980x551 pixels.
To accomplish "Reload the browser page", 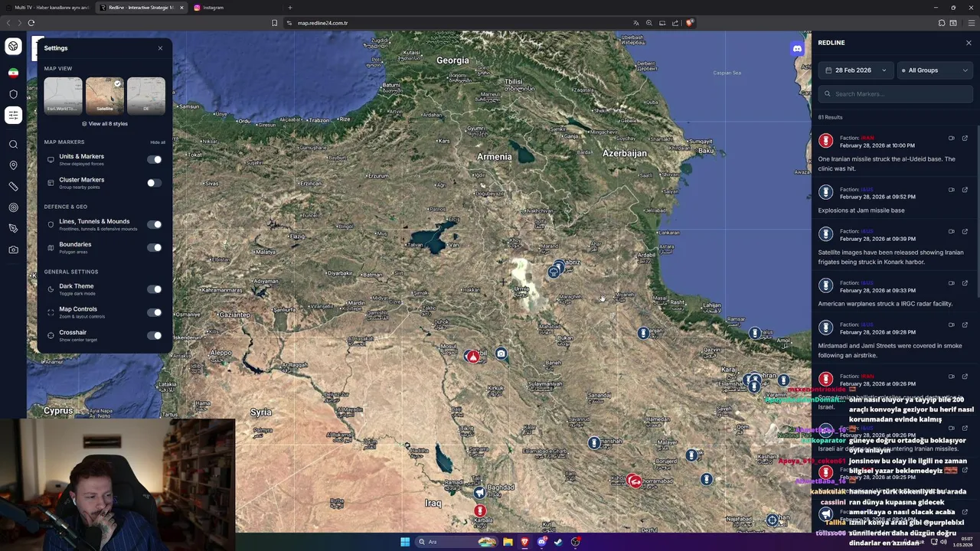I will tap(31, 23).
